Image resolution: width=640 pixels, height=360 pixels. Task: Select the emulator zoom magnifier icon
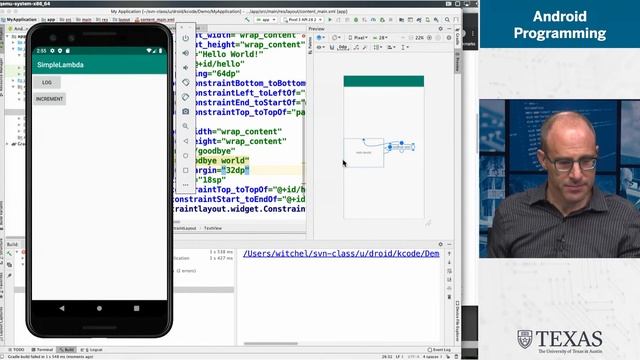pyautogui.click(x=186, y=126)
